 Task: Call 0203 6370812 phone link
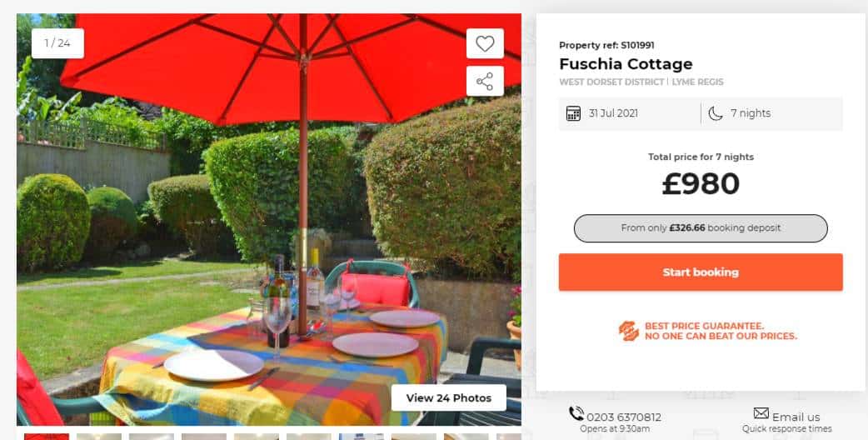(x=623, y=417)
